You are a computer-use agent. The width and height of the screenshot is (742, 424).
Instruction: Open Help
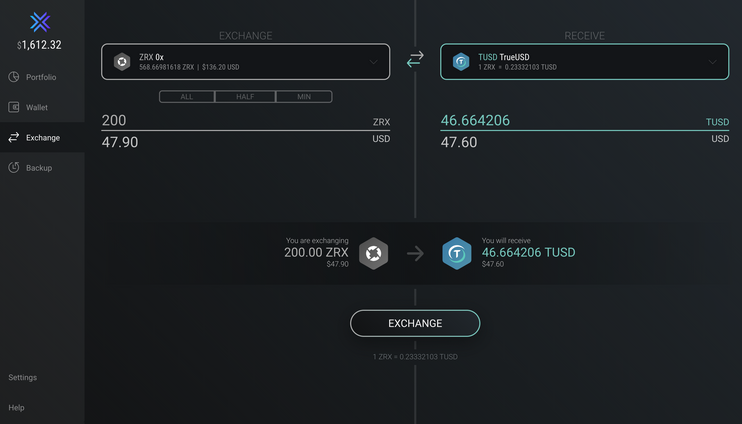point(16,407)
